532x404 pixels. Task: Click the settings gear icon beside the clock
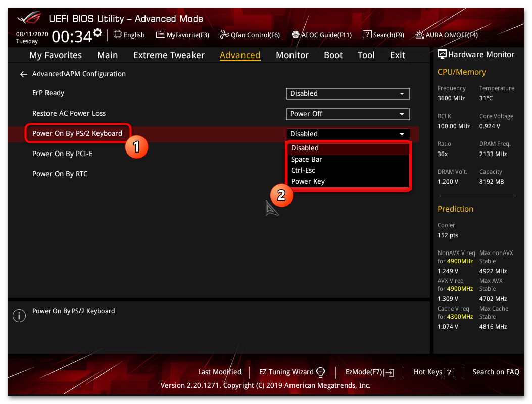pyautogui.click(x=97, y=33)
